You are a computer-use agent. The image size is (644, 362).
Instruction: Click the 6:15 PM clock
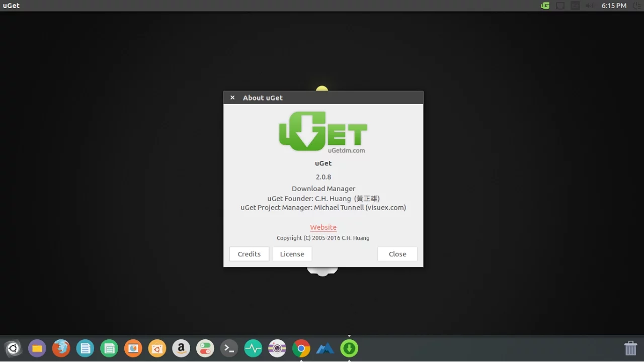614,6
